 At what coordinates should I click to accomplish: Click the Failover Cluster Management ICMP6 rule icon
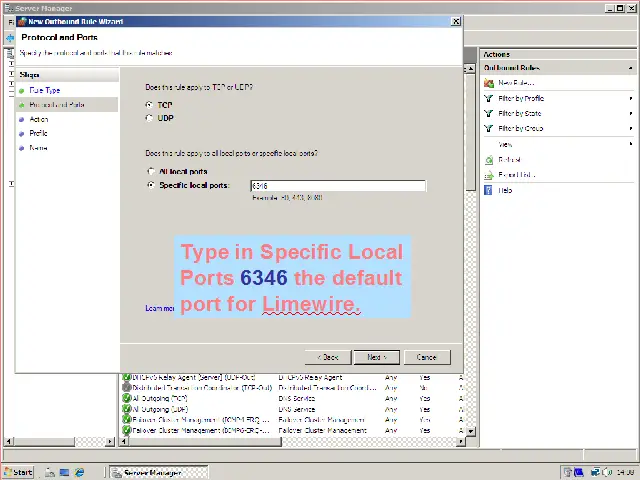click(x=127, y=430)
